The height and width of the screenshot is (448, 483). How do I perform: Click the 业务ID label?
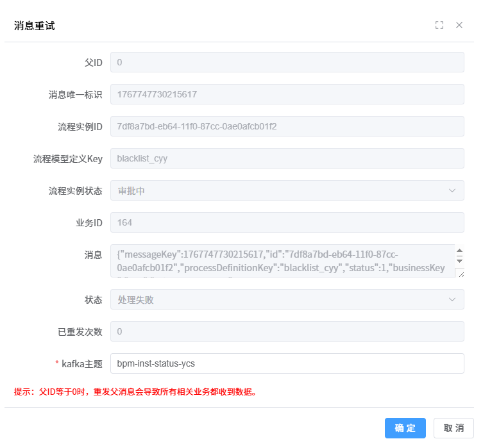(x=89, y=223)
